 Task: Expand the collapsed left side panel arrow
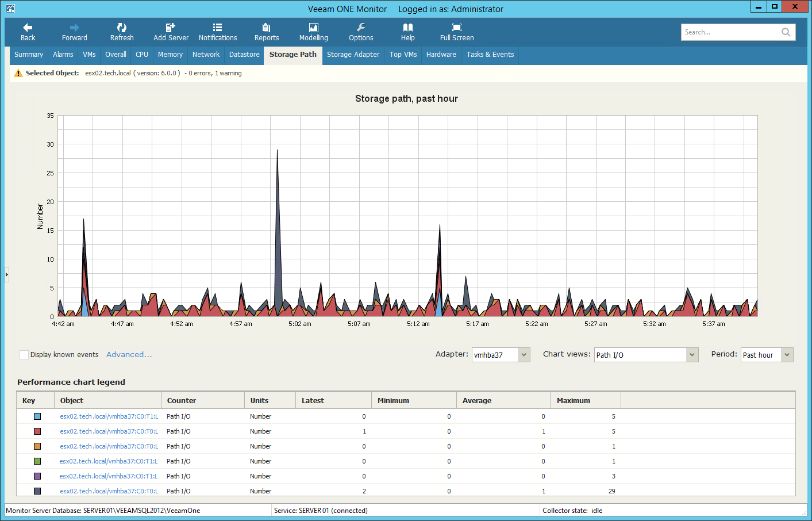pos(7,274)
